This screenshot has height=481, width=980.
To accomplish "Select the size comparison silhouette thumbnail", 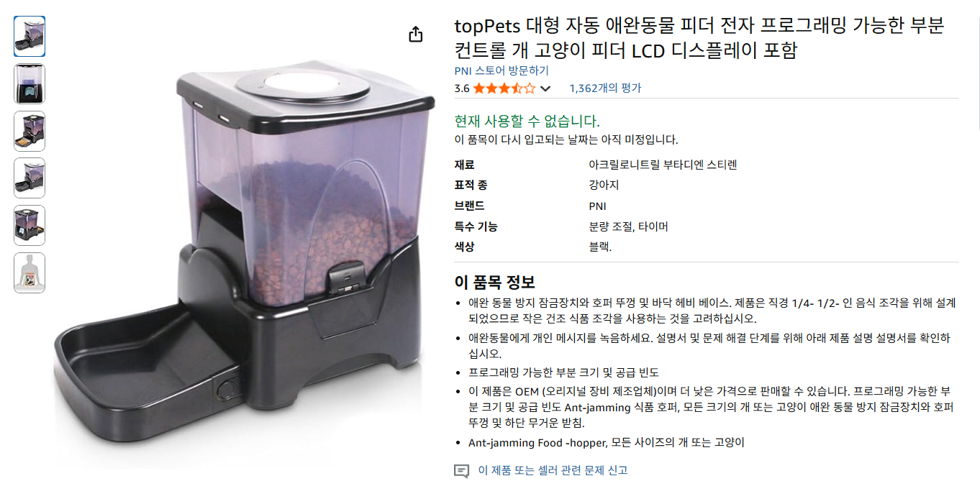I will [30, 273].
